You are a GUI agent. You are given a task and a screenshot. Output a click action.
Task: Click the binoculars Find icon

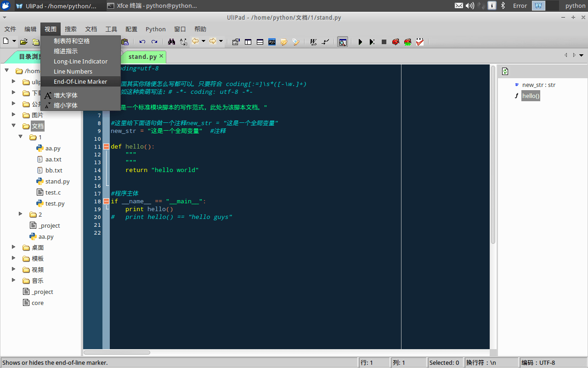[x=171, y=42]
